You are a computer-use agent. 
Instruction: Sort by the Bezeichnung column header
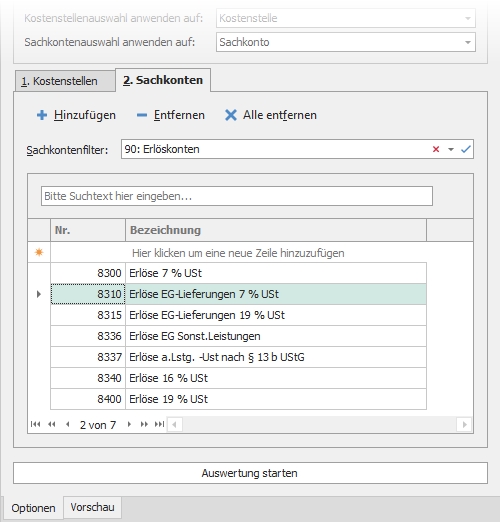coord(276,230)
